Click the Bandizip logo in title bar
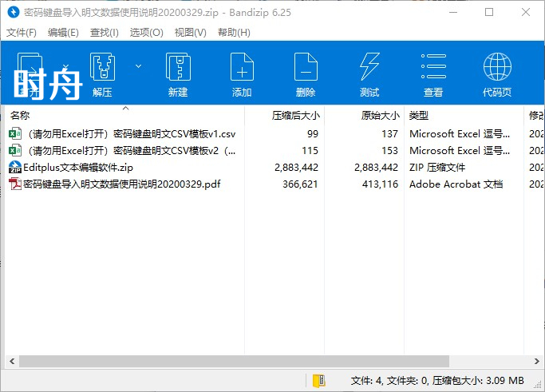This screenshot has height=392, width=545. coord(14,12)
